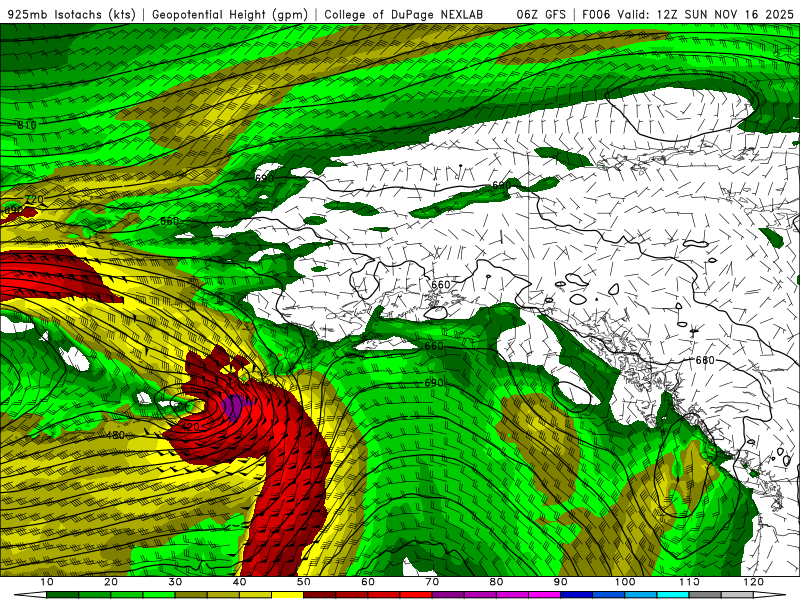Click the colorbar label '70'
The height and width of the screenshot is (600, 800).
pyautogui.click(x=432, y=582)
